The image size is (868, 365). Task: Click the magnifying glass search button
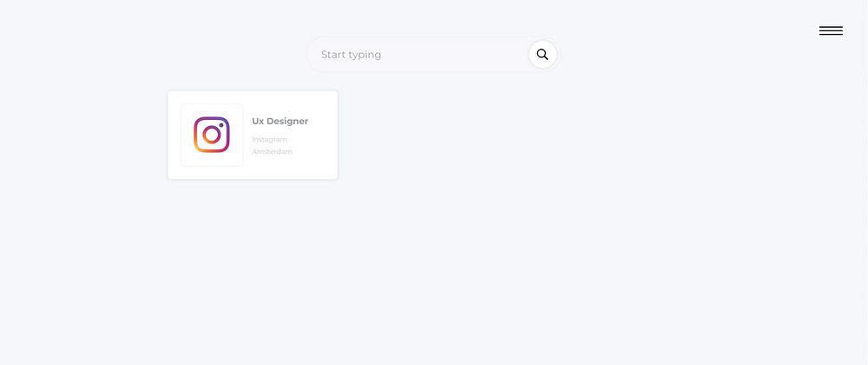(x=542, y=54)
